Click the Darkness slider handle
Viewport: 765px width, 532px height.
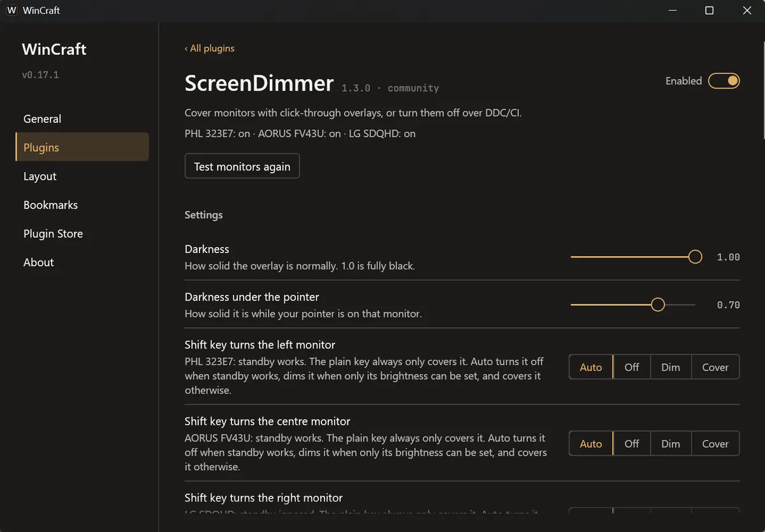click(696, 257)
